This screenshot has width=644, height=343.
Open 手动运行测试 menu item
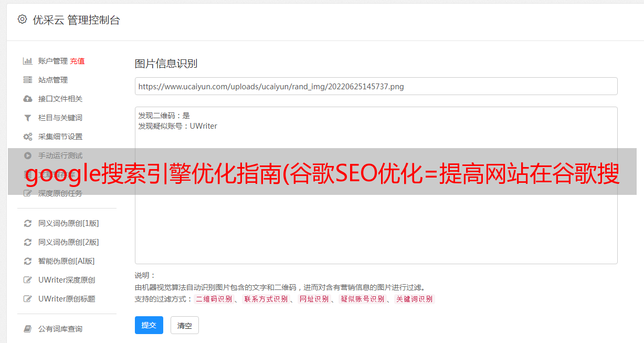click(x=60, y=155)
